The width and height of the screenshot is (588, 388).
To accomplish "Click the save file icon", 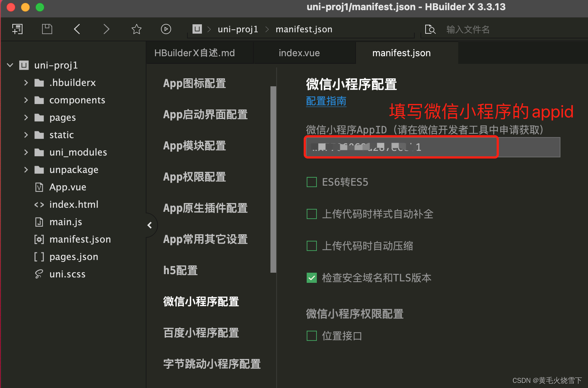I will point(47,29).
